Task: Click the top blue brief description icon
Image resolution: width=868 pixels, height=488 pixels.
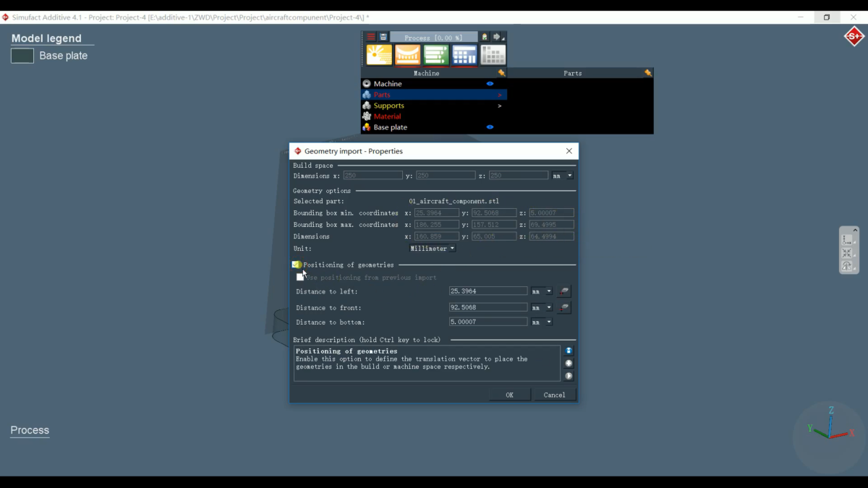Action: point(569,351)
